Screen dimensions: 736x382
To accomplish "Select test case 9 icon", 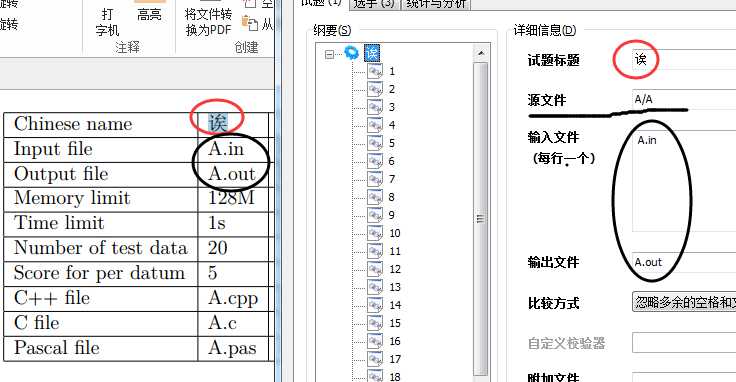I will click(x=375, y=215).
